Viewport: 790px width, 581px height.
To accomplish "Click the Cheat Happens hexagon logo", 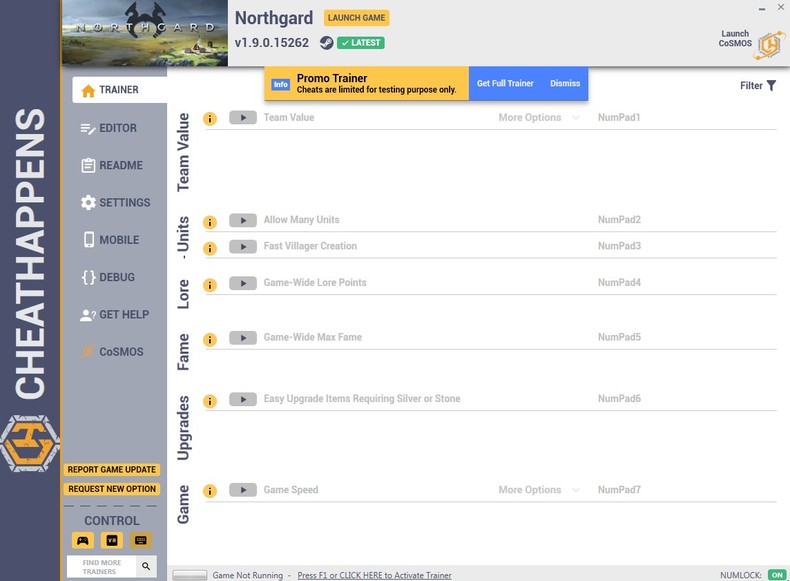I will coord(30,443).
